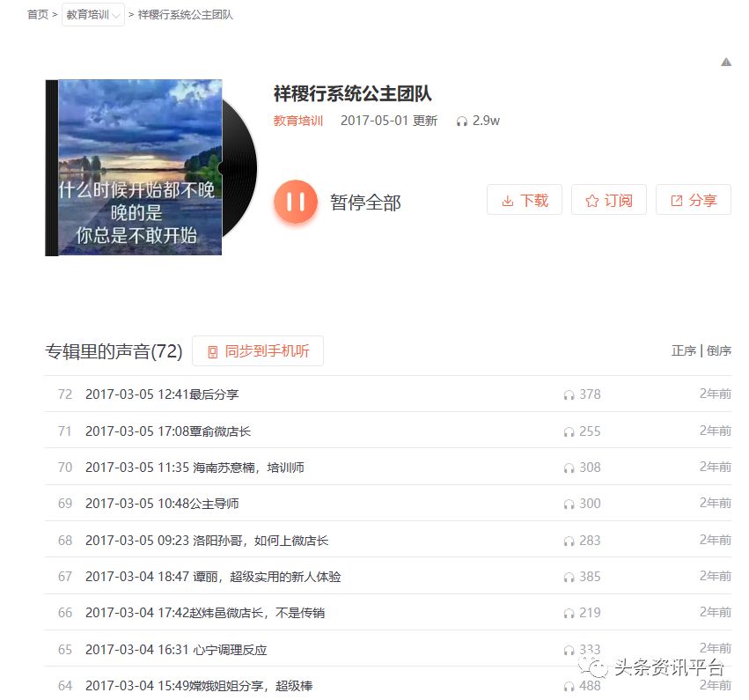Share the album via 分享 button
This screenshot has height=700, width=749.
coord(693,201)
